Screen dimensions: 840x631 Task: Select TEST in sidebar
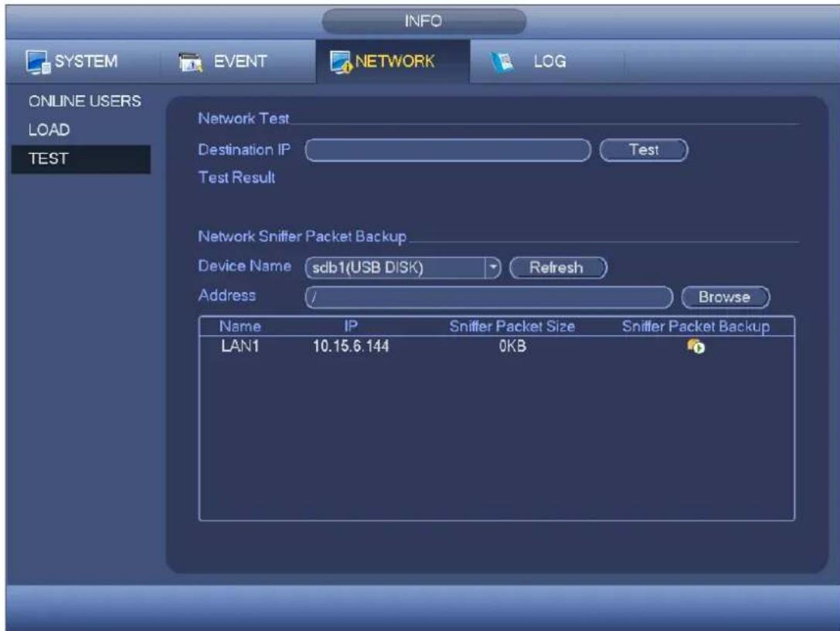tap(81, 159)
